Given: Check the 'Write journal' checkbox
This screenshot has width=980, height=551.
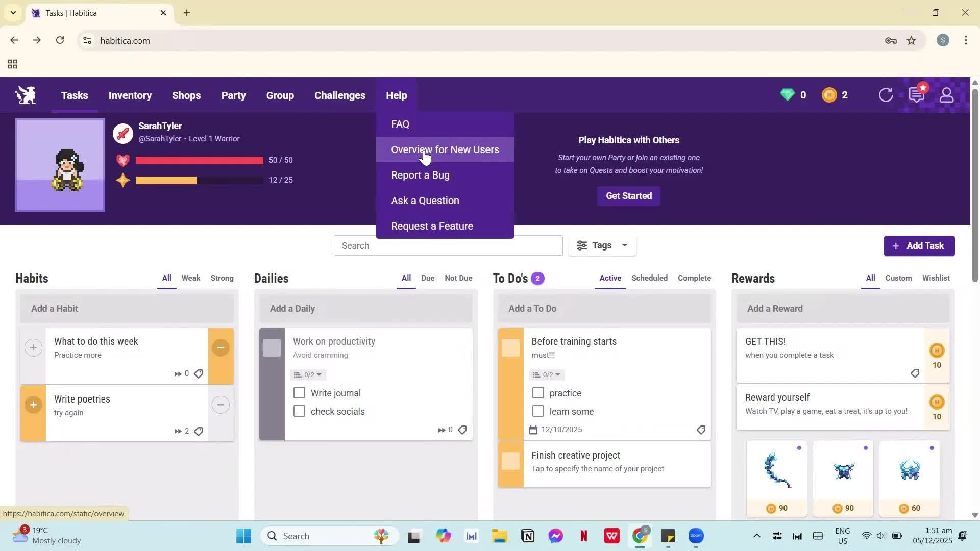Looking at the screenshot, I should [x=299, y=392].
